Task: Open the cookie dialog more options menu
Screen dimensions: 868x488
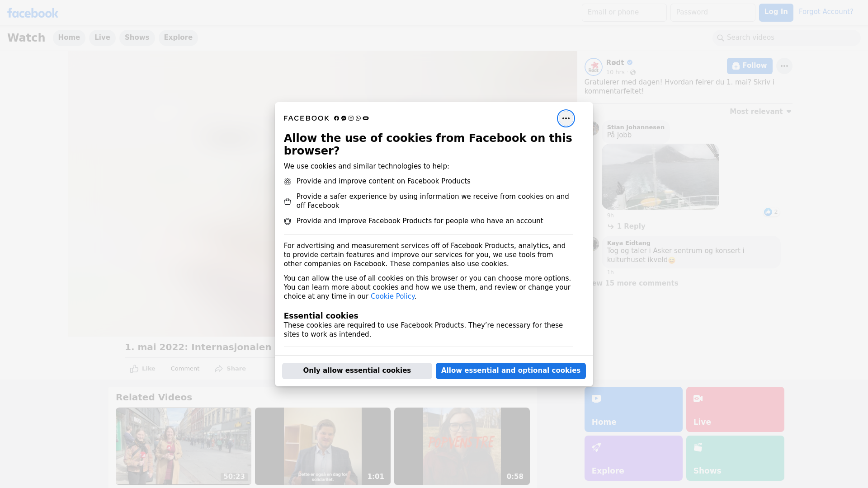Action: 566,118
